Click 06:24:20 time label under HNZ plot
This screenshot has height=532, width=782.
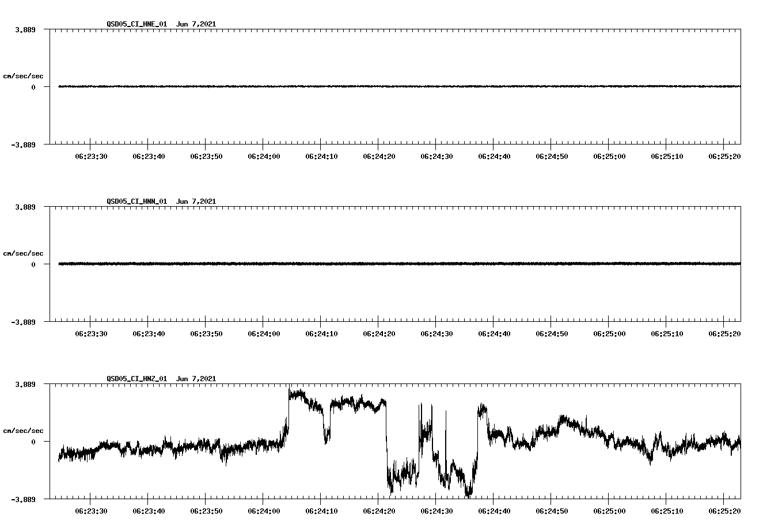click(x=379, y=511)
